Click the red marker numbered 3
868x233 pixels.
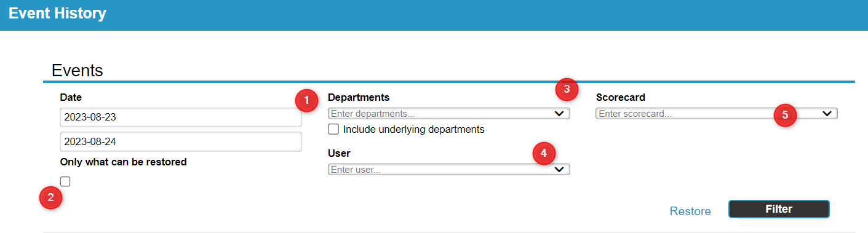click(567, 89)
